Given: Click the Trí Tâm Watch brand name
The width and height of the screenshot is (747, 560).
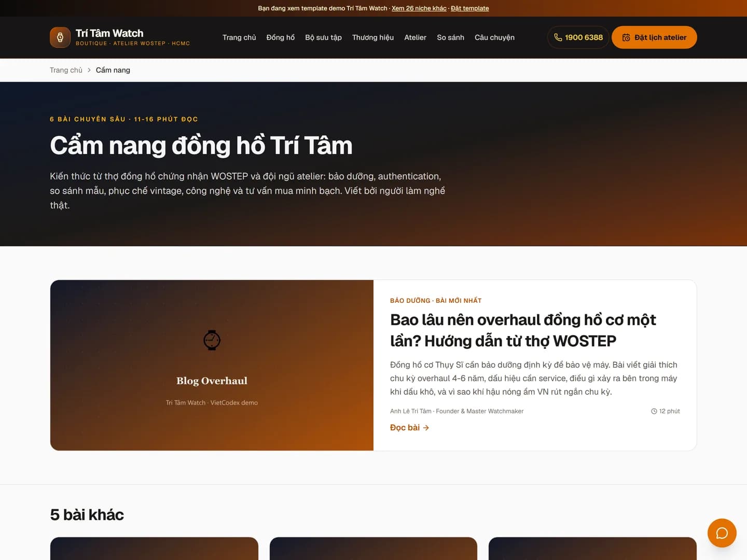Looking at the screenshot, I should point(109,33).
